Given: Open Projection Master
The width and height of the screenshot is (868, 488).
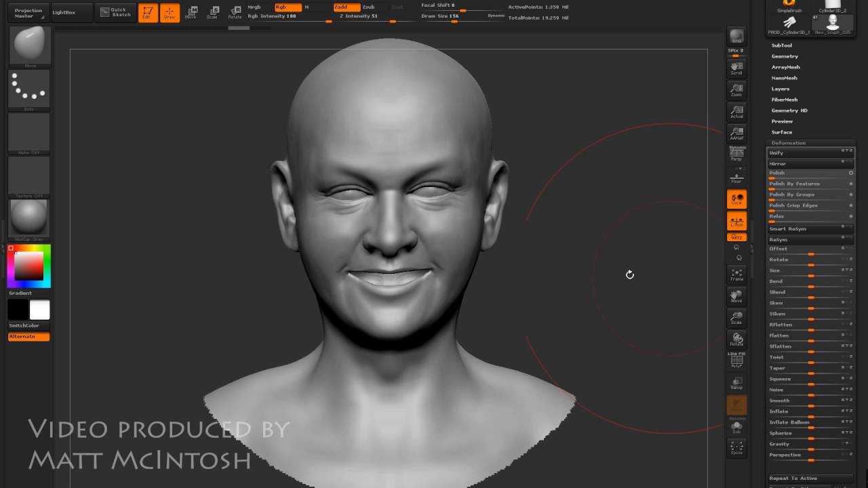Looking at the screenshot, I should click(x=28, y=13).
